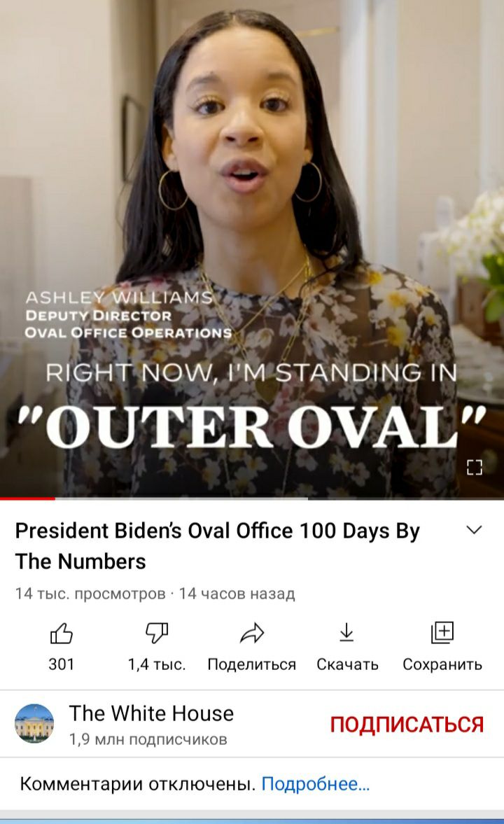
Task: Tap the save to playlist icon
Action: point(442,633)
